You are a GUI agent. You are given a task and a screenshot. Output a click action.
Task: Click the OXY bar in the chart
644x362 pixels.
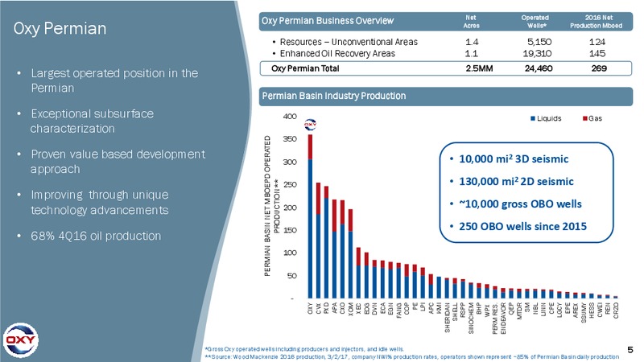[310, 216]
